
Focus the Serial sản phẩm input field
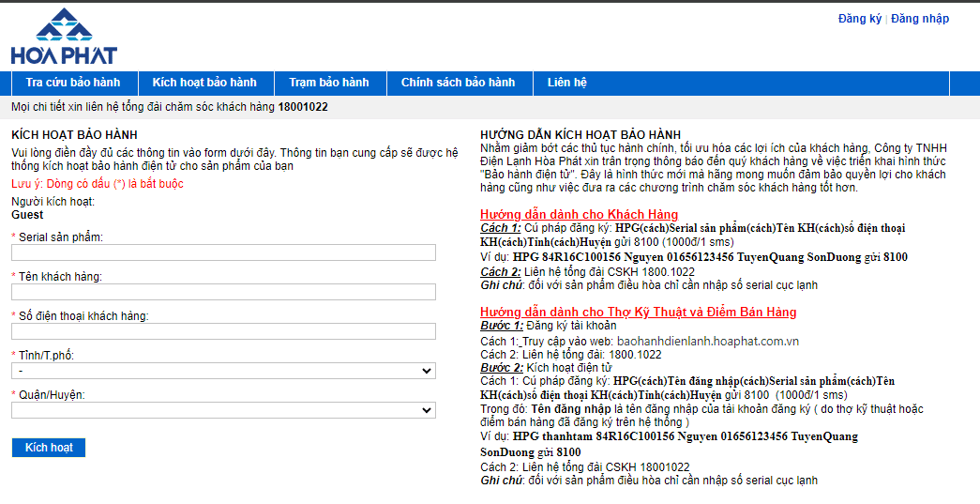pos(223,252)
